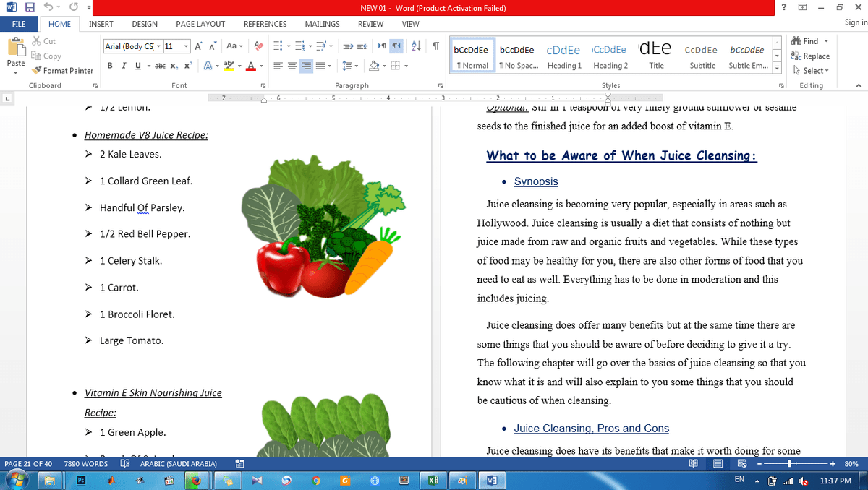Click the word count in status bar
This screenshot has height=490, width=868.
(85, 464)
